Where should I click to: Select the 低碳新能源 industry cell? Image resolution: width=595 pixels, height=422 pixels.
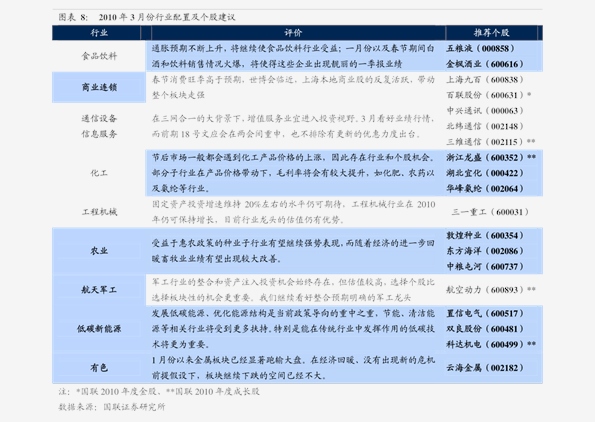pyautogui.click(x=99, y=329)
